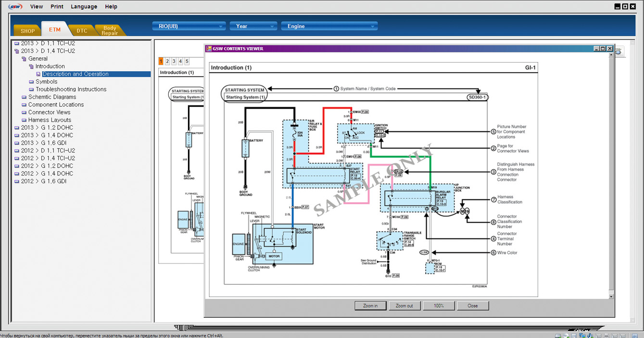This screenshot has width=644, height=338.
Task: Click the Harness Layouts book icon
Action: 24,120
